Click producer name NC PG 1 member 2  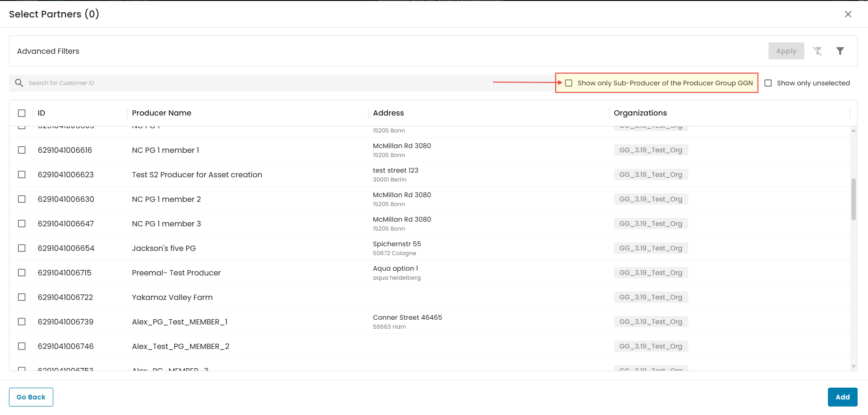coord(166,199)
